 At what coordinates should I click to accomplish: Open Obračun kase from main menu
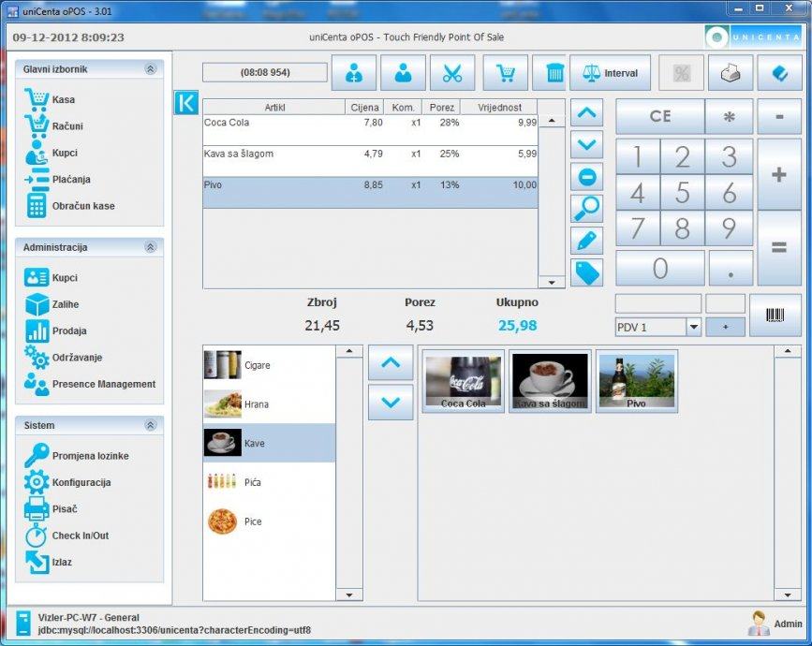(x=82, y=206)
